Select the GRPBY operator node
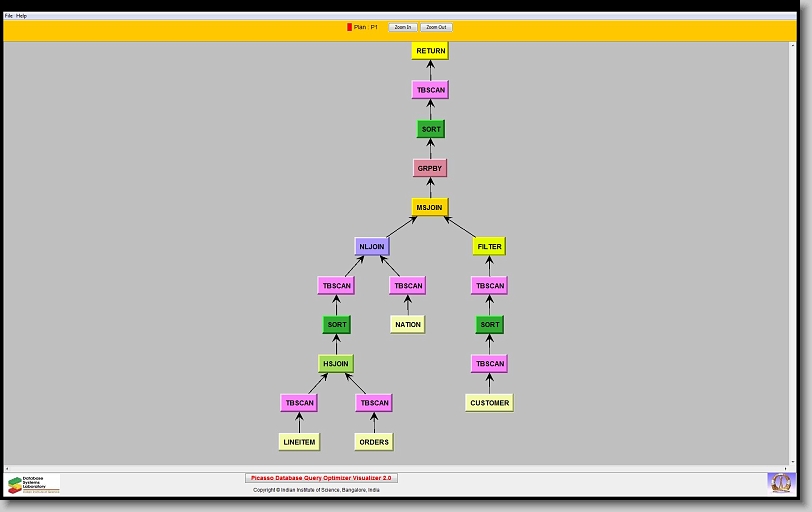The width and height of the screenshot is (812, 512). [x=430, y=168]
